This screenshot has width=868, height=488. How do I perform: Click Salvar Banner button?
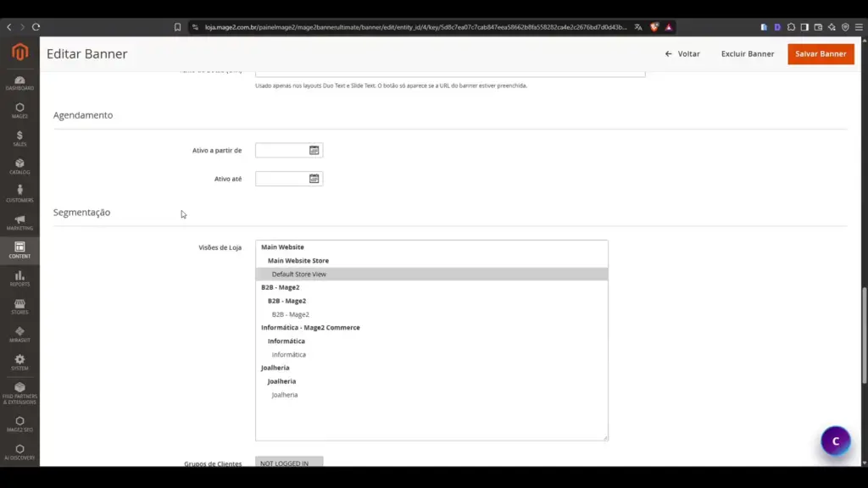[x=821, y=53]
